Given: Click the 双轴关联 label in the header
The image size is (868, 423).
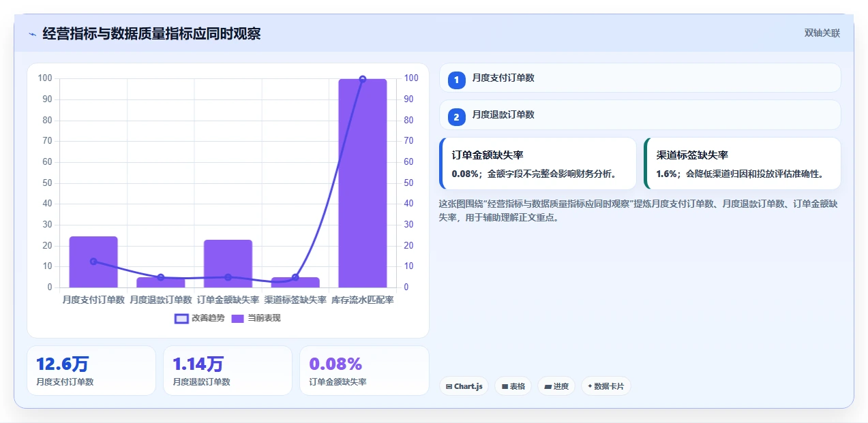Looking at the screenshot, I should tap(822, 33).
